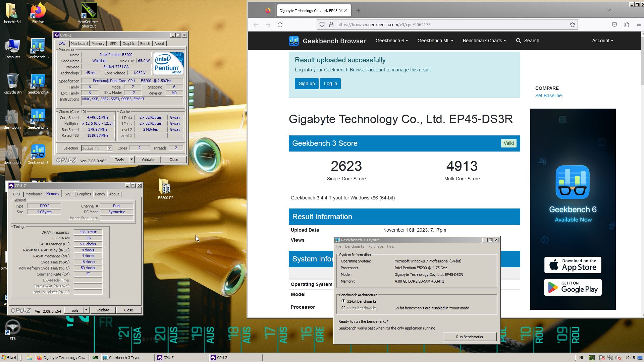The width and height of the screenshot is (644, 362).
Task: Expand the Tools arrow in the CPU-Z CPU window
Action: [132, 160]
